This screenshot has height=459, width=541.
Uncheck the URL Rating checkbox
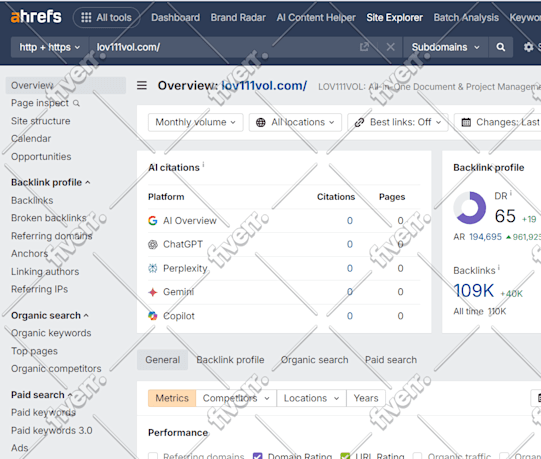345,456
